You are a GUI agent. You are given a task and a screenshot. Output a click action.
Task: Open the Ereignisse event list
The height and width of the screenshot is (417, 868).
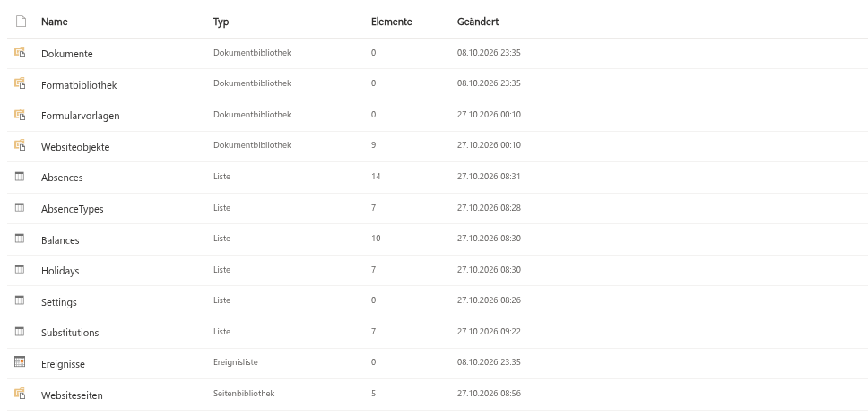[x=63, y=364]
